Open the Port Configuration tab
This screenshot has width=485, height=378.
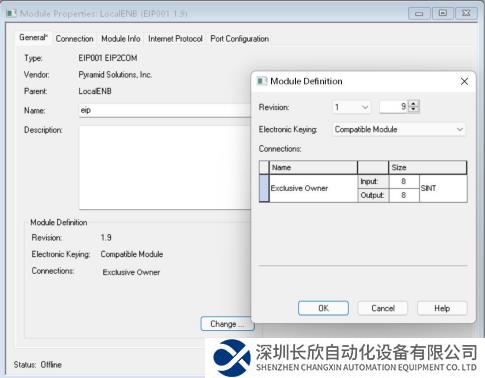tap(239, 39)
